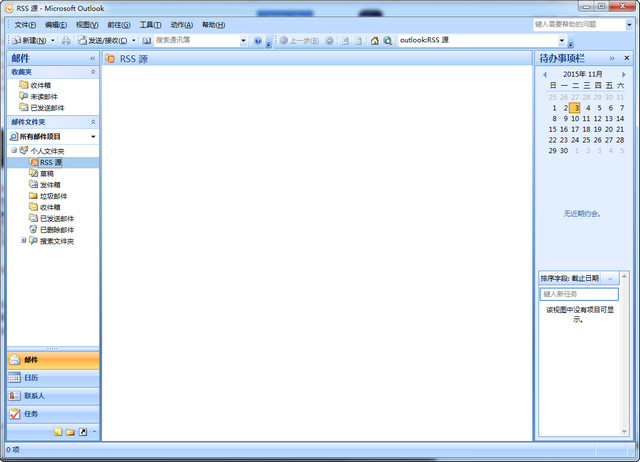Click the Refresh icon in web toolbar
Viewport: 640px width, 462px height.
[358, 40]
